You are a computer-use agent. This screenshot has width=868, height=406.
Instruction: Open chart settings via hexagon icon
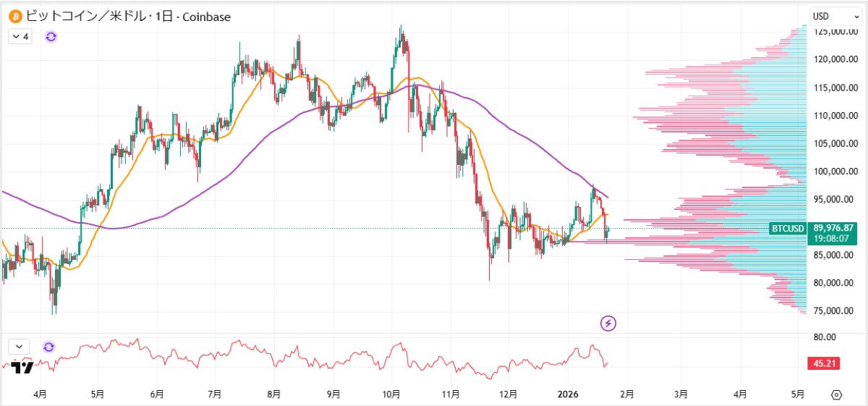coord(837,394)
